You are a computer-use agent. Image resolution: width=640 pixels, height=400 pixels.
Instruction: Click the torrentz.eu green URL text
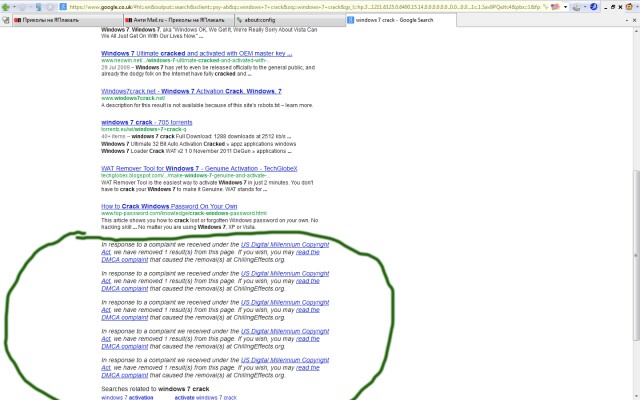point(143,129)
